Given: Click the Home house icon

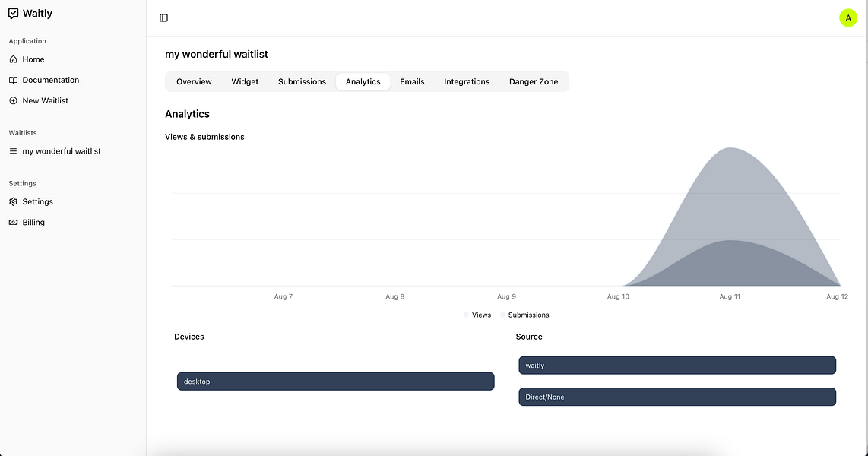Looking at the screenshot, I should pyautogui.click(x=13, y=59).
